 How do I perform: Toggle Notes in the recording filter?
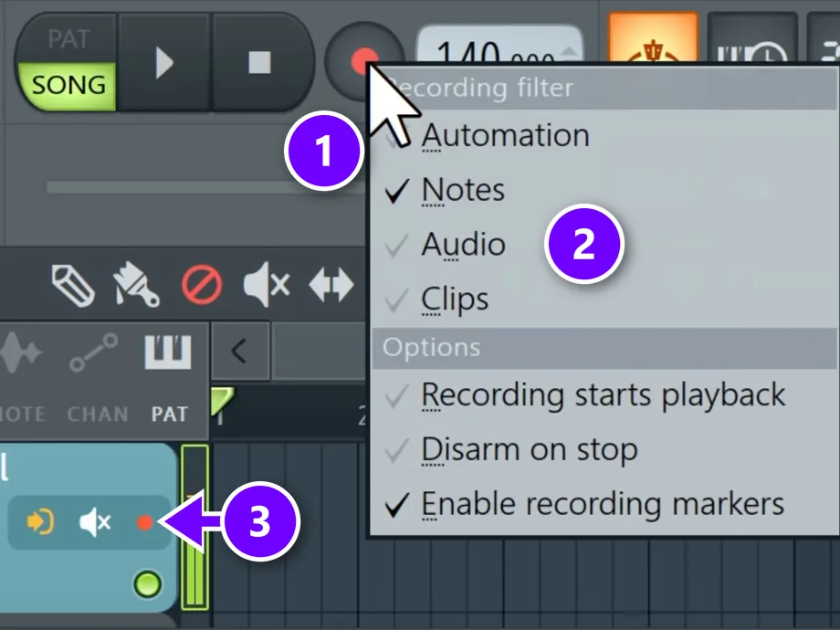(604, 190)
